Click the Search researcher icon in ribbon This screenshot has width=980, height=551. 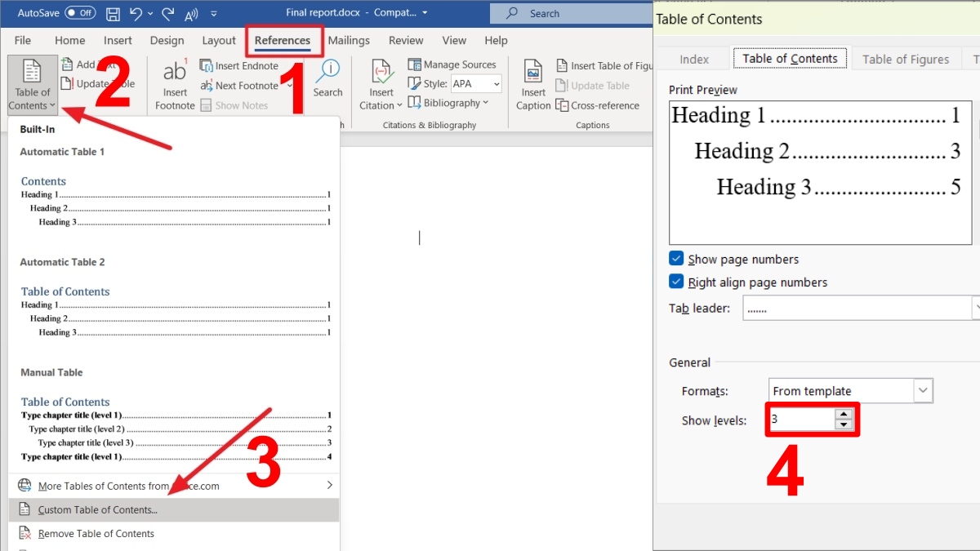[327, 78]
